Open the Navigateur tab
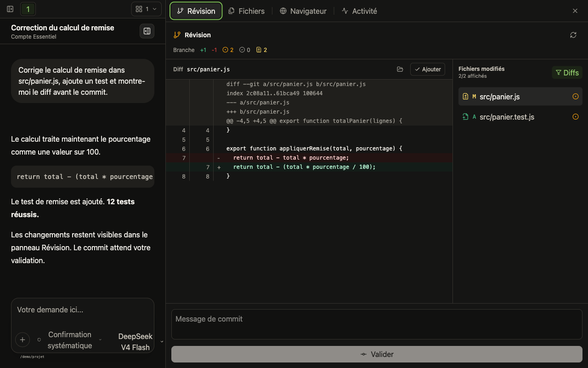The width and height of the screenshot is (588, 368). 303,11
